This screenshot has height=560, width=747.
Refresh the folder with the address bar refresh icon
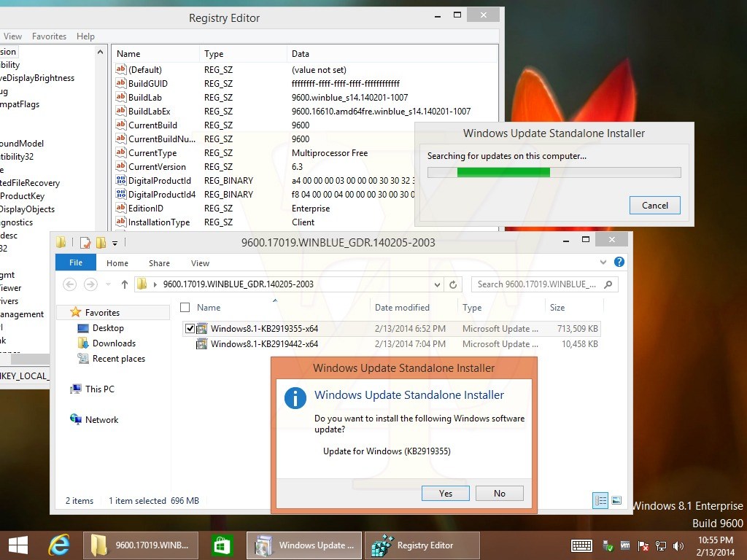453,284
